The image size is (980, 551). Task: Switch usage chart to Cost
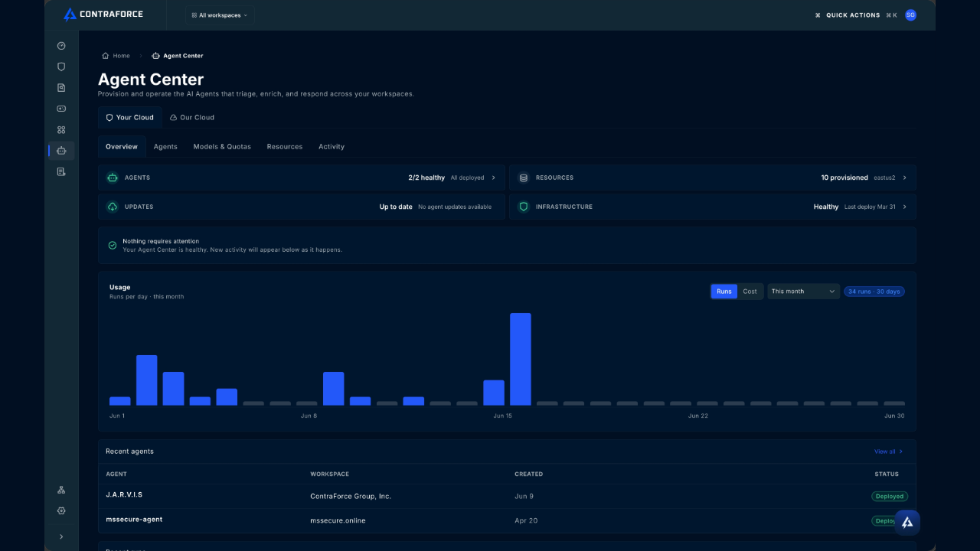(x=750, y=292)
